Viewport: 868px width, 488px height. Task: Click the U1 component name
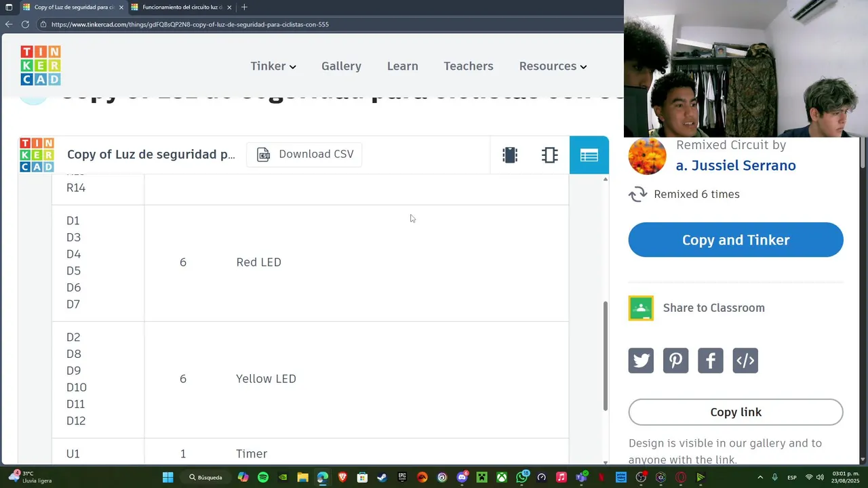(73, 454)
